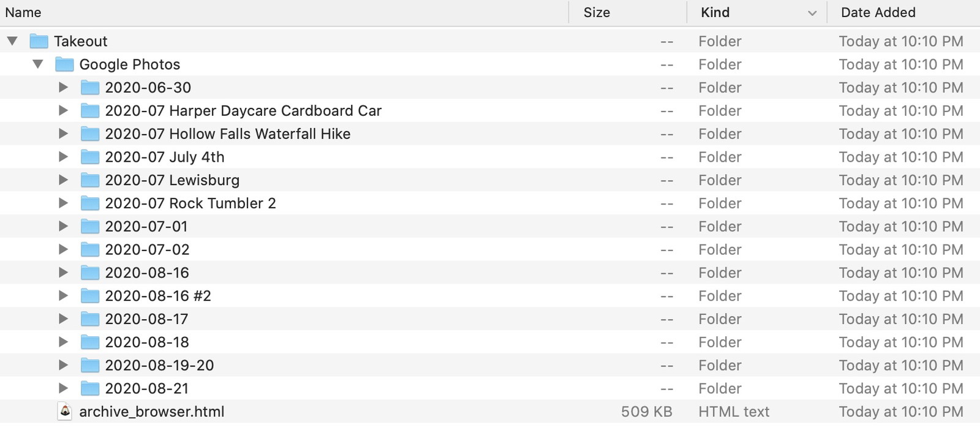Screen dimensions: 980x438
Task: Click the 2020-07 July 4th folder icon
Action: point(89,157)
